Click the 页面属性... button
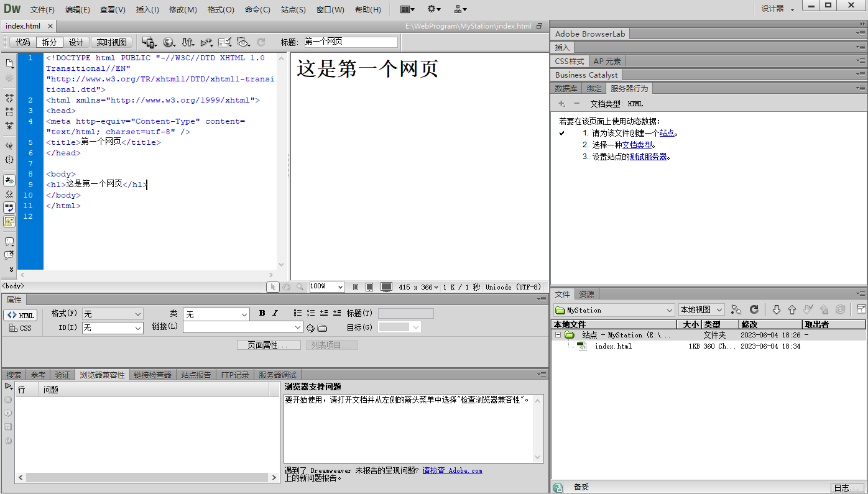868x494 pixels. pos(269,345)
